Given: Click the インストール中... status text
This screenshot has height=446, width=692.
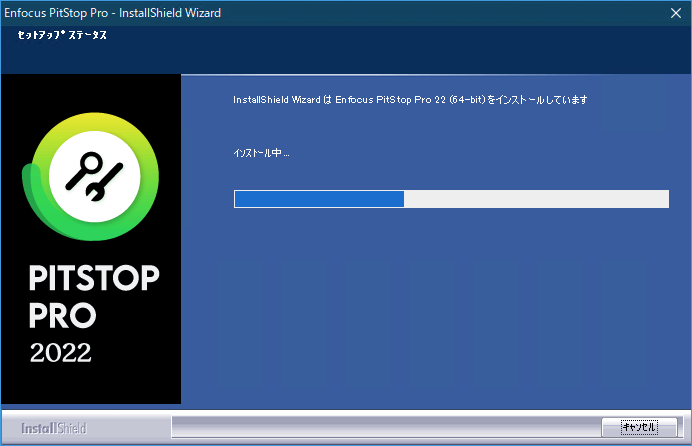Looking at the screenshot, I should click(261, 153).
